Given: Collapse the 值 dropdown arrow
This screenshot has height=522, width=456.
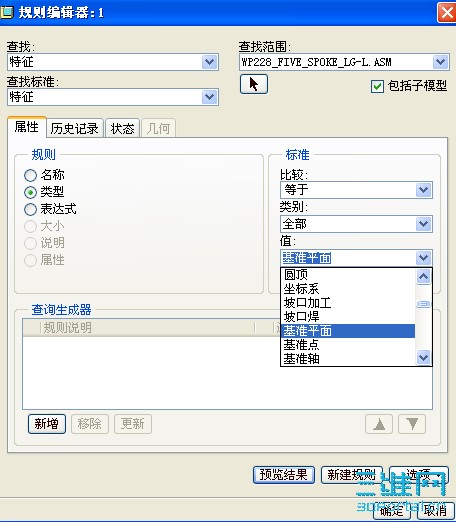Looking at the screenshot, I should 424,258.
